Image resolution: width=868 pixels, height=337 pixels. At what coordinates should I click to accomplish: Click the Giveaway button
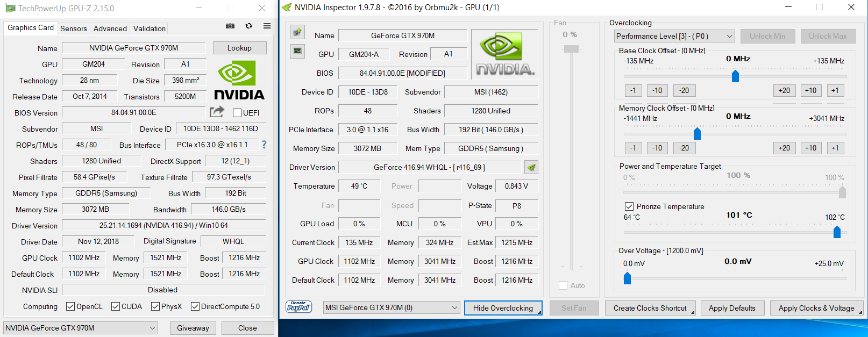point(193,328)
